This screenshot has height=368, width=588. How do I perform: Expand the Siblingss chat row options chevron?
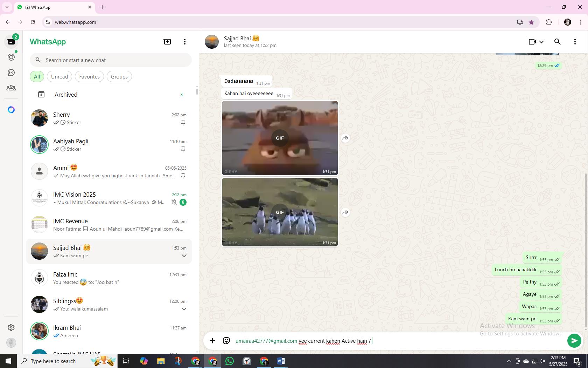(x=184, y=309)
